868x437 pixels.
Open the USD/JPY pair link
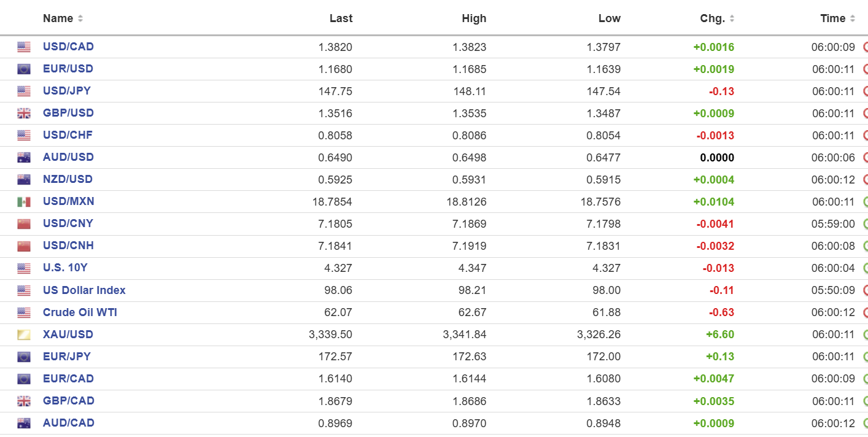click(67, 91)
